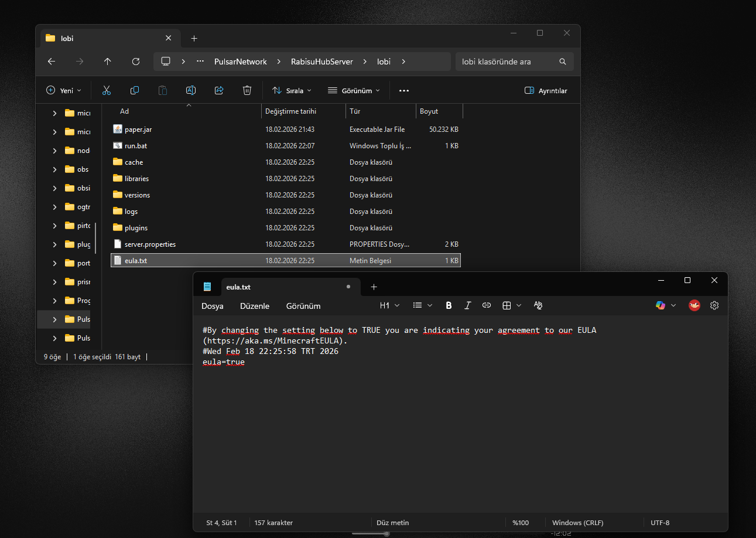Select the lobi tab in File Explorer

[x=109, y=39]
